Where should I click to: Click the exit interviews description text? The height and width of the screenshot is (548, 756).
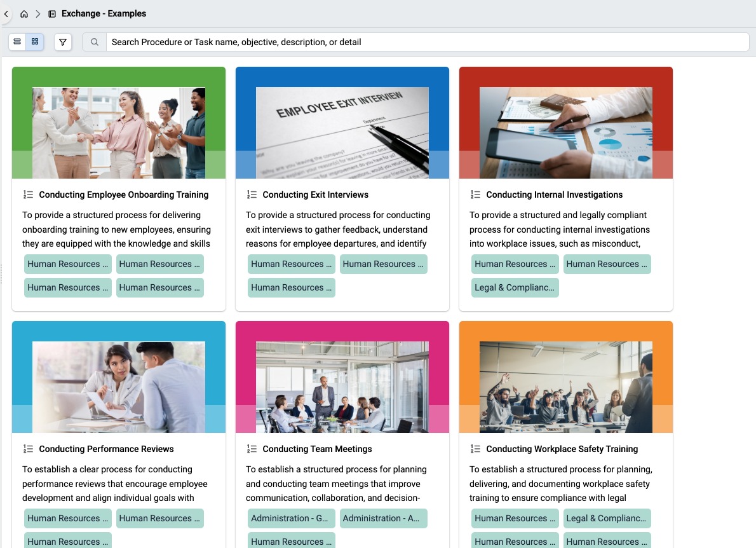[x=338, y=229]
